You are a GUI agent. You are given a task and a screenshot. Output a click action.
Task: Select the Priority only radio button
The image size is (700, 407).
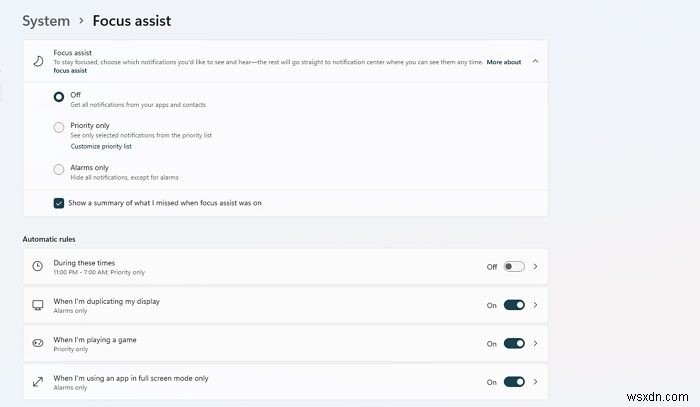(x=59, y=127)
